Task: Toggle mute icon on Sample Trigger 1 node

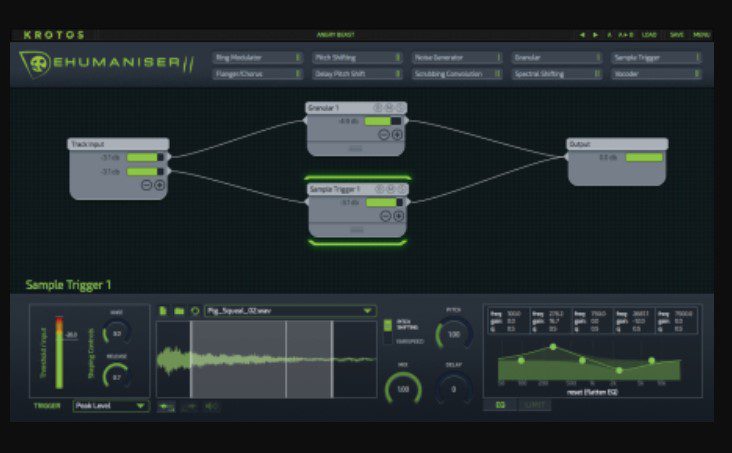Action: coord(391,189)
